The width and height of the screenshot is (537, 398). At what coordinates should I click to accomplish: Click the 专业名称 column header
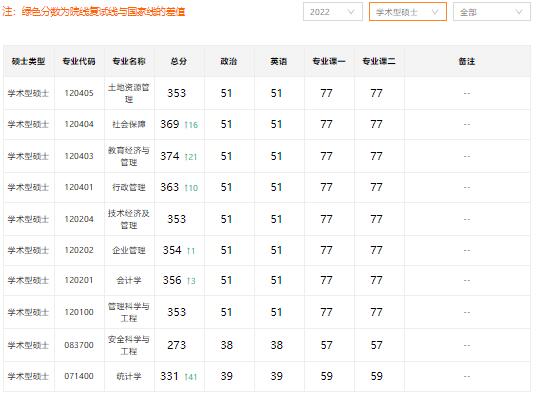click(129, 61)
